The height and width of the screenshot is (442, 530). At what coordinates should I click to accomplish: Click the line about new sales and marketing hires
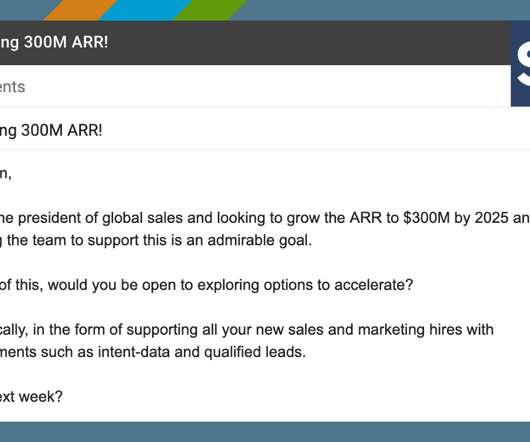pos(247,329)
